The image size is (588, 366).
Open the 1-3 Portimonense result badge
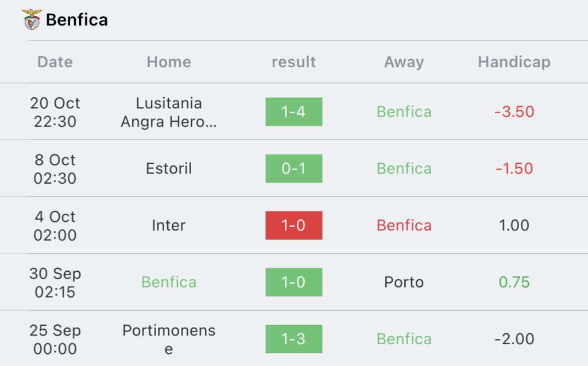(x=293, y=339)
